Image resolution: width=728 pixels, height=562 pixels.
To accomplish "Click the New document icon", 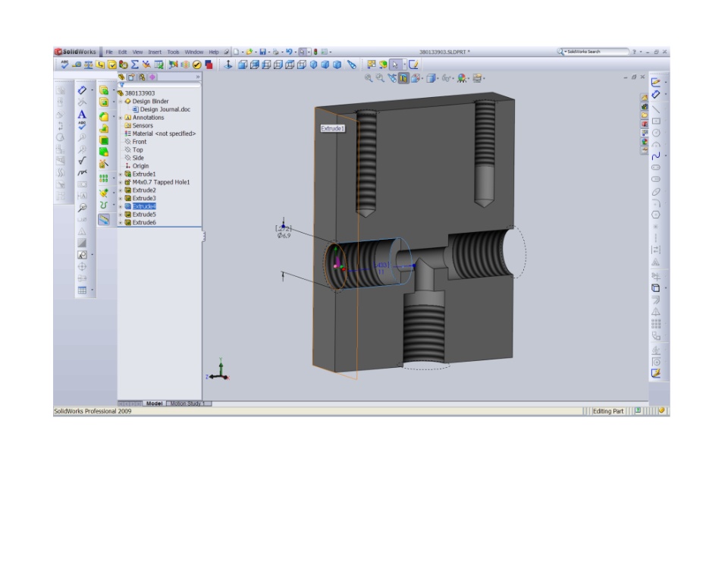I will click(x=236, y=52).
